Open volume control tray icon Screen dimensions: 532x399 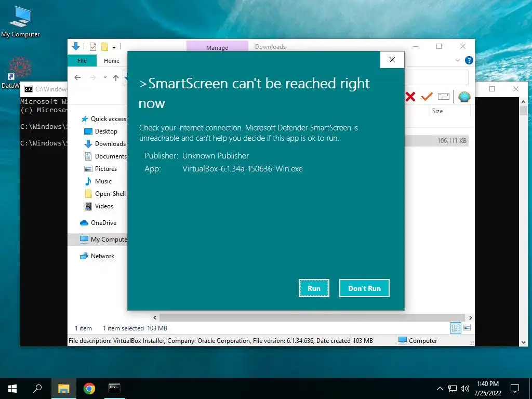(x=465, y=389)
